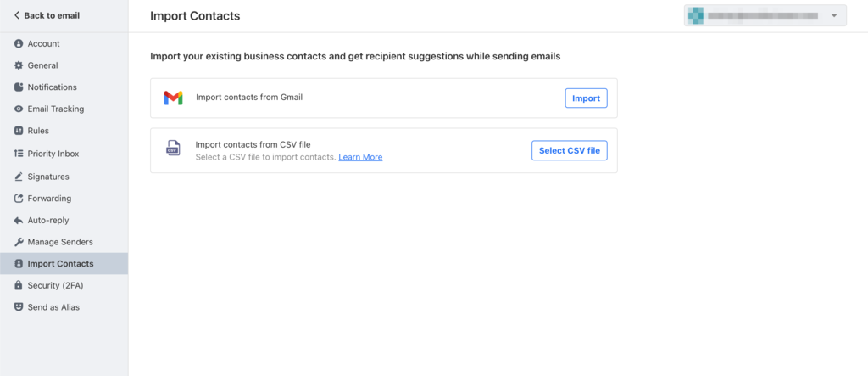Open the Learn More link
The image size is (868, 376).
click(x=360, y=157)
